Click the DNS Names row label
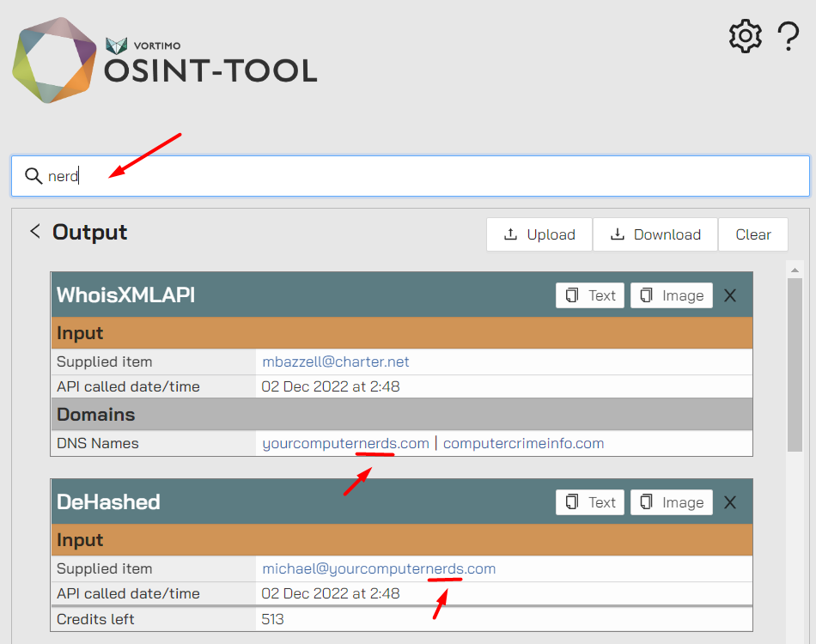This screenshot has width=816, height=644. coord(98,443)
